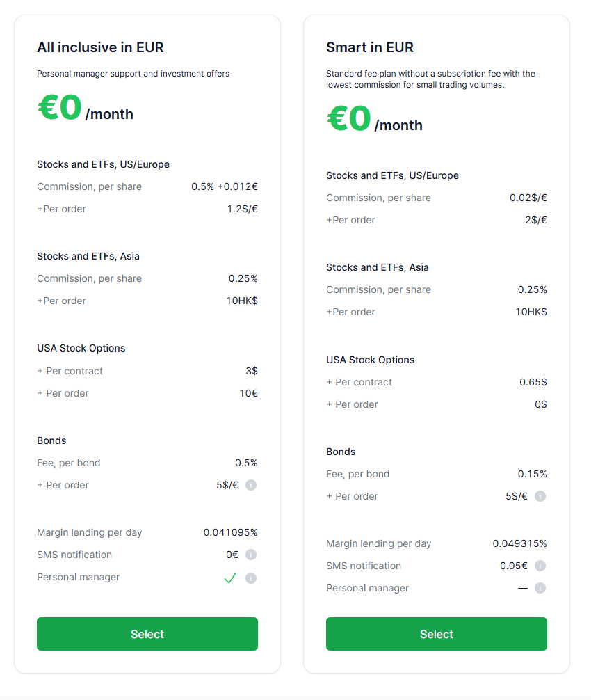The image size is (591, 700).
Task: Click the 0.049315% margin lending value
Action: tap(519, 543)
